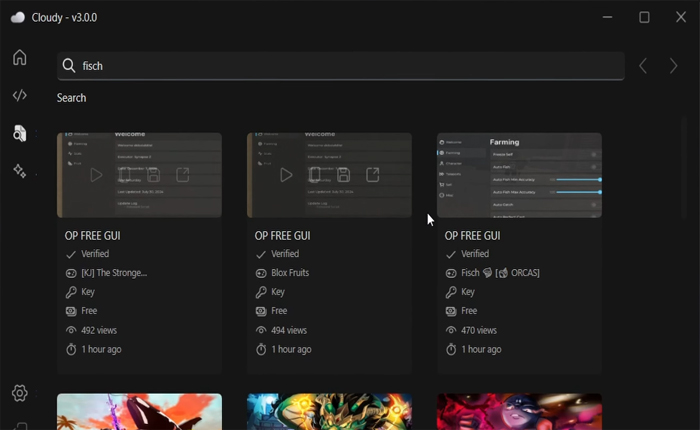This screenshot has height=430, width=700.
Task: Open the sparkle AI sidebar icon
Action: point(19,171)
